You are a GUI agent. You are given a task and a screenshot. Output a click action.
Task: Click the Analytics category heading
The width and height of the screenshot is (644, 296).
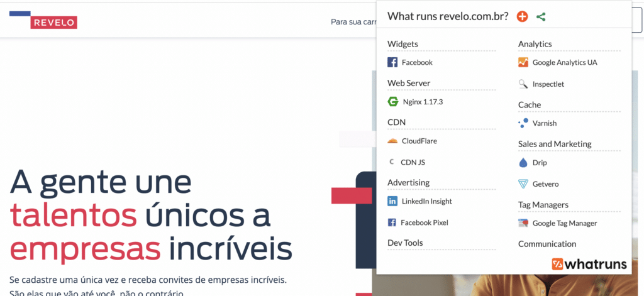pos(535,44)
